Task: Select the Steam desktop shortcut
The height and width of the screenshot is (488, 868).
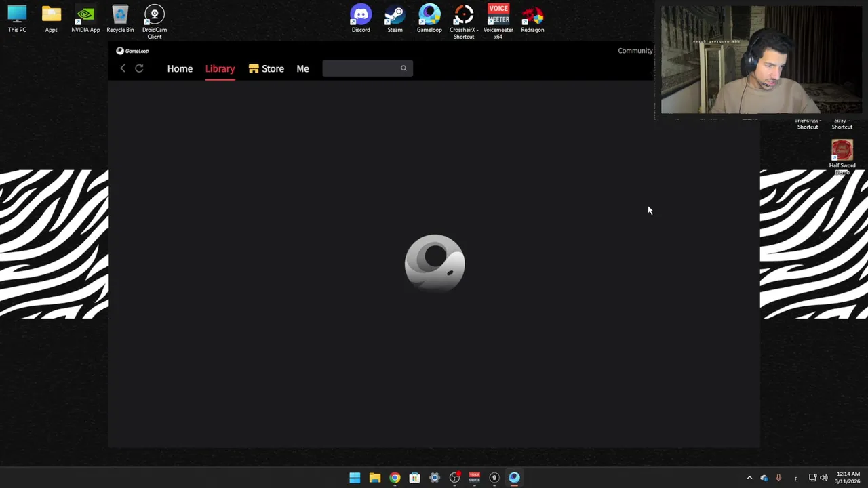Action: click(x=395, y=19)
